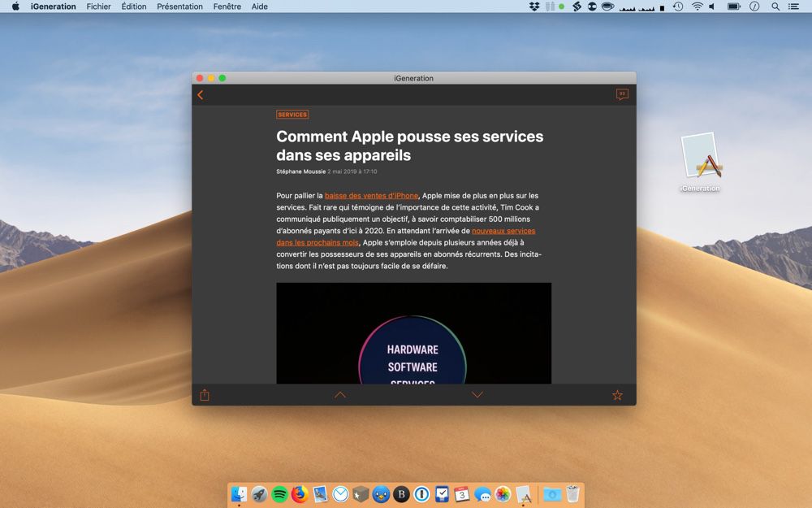This screenshot has width=812, height=508.
Task: Zoom the iGeneration window with green button
Action: tap(222, 78)
